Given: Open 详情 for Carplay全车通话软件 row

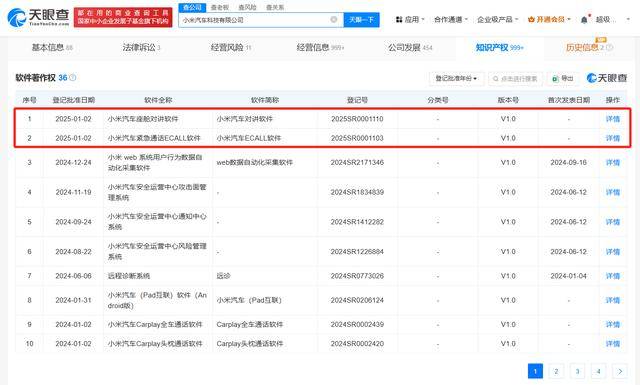Looking at the screenshot, I should (x=613, y=325).
